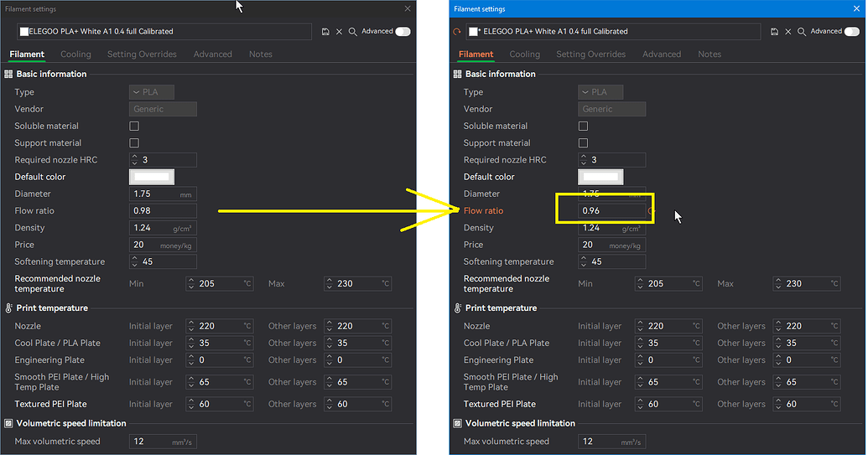Click Max volumetric speed field in left window

(x=163, y=442)
